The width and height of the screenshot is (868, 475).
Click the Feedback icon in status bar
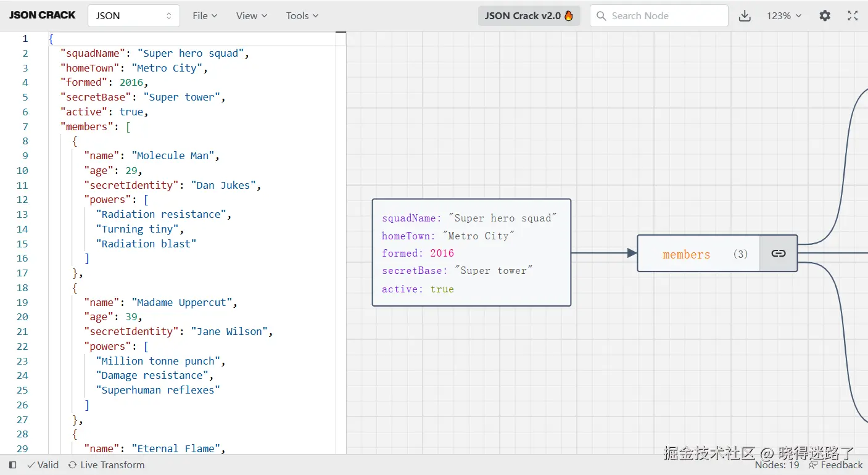(812, 465)
